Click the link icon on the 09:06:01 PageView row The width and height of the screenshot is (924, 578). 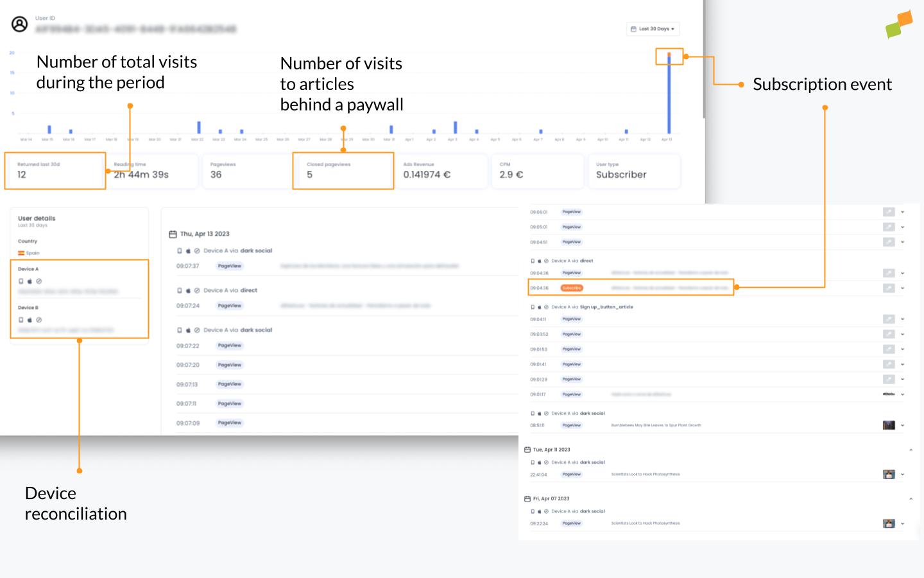pos(889,211)
